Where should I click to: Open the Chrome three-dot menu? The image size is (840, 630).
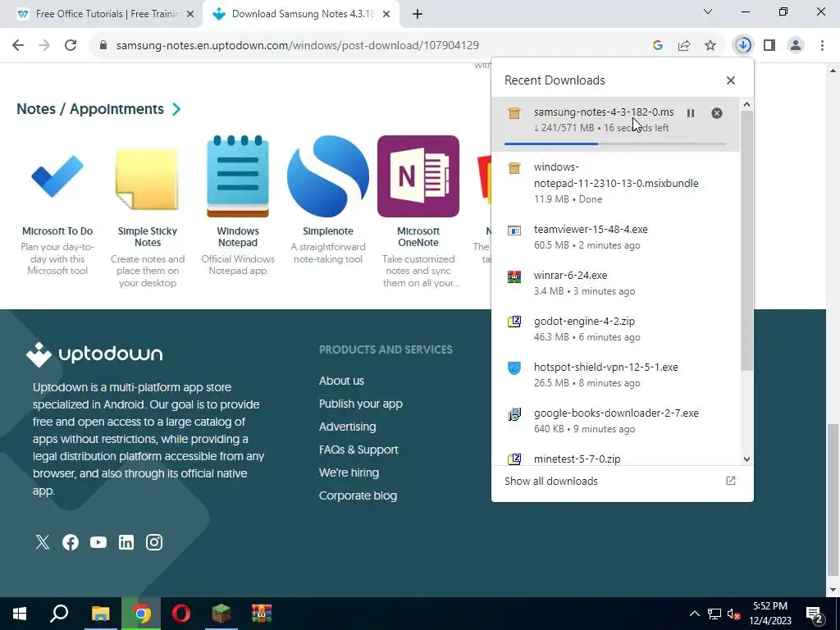(x=822, y=46)
